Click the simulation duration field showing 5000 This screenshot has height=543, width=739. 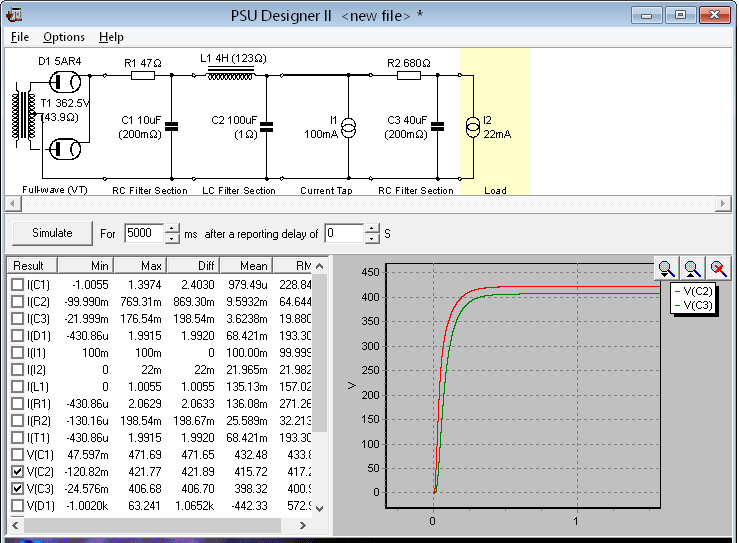click(x=144, y=233)
